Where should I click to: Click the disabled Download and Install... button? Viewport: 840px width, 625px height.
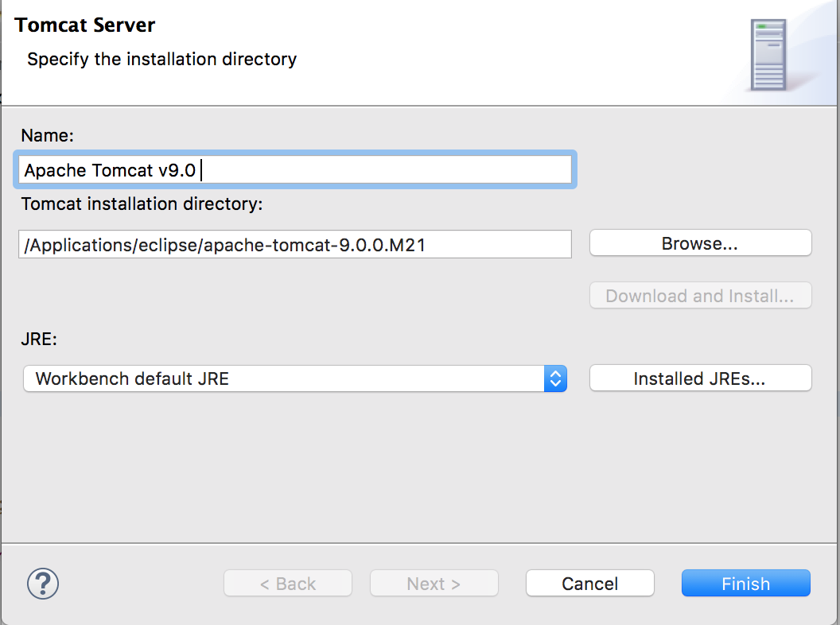point(700,296)
